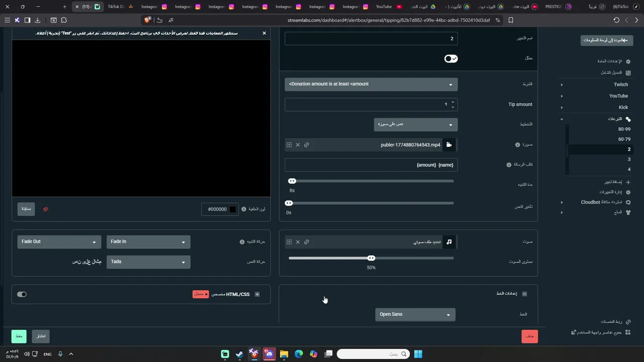Viewport: 644px width, 362px height.
Task: Click the site settings icon beside the URL
Action: point(498,20)
